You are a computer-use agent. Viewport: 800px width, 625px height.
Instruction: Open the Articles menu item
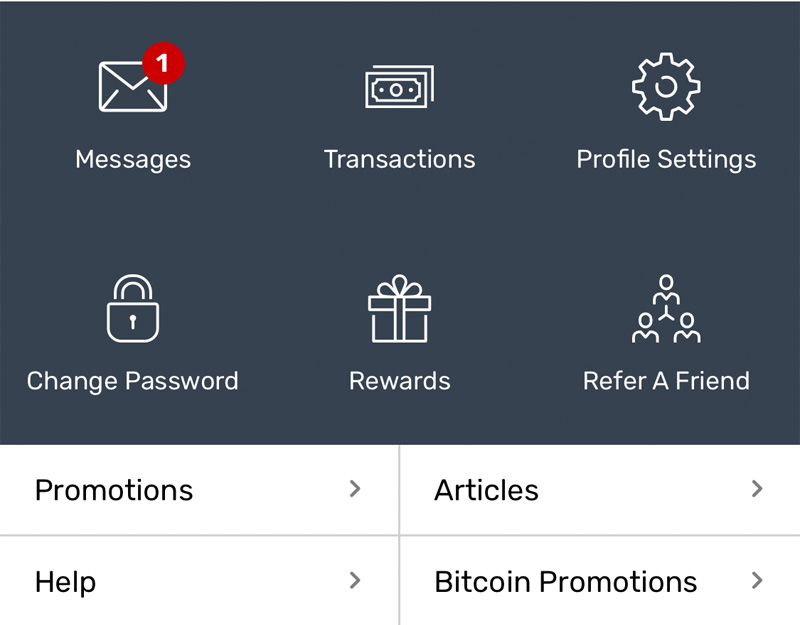(x=600, y=490)
